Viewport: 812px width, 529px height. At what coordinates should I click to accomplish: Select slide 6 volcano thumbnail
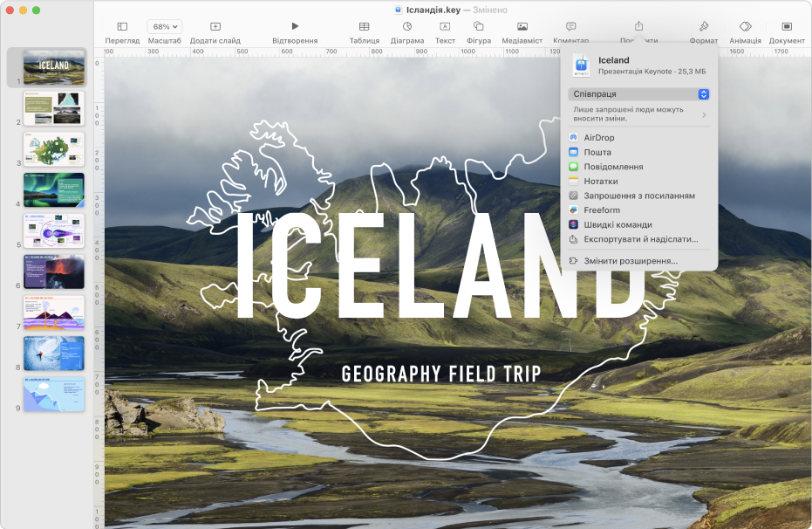coord(54,271)
